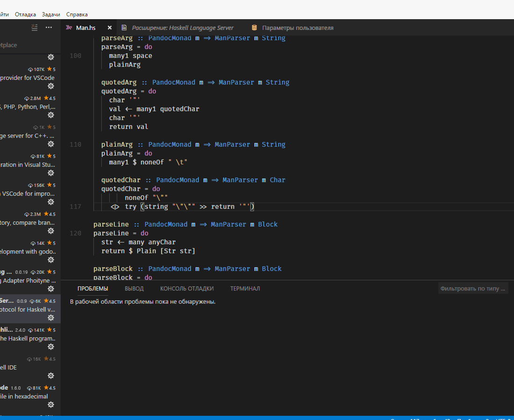The image size is (514, 420).
Task: Click the 'str ← many anyChar' code line
Action: pos(138,242)
